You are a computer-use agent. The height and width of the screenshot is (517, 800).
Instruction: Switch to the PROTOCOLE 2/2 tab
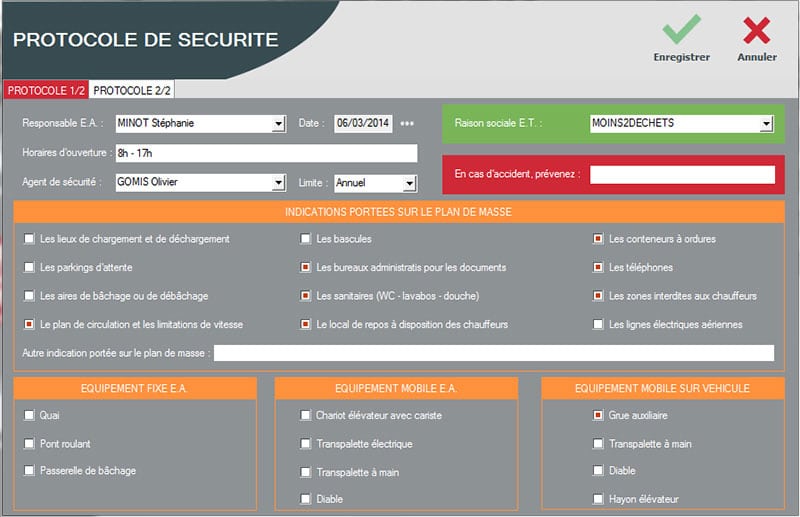click(x=132, y=90)
